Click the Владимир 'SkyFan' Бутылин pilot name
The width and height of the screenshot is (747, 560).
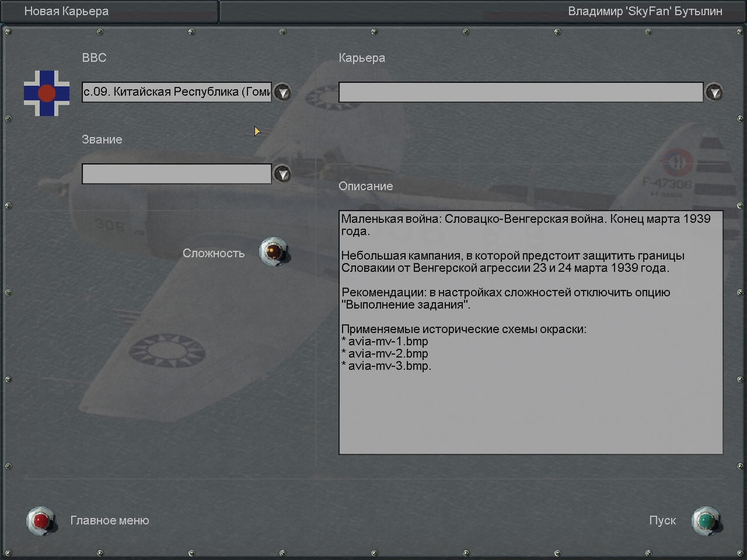[645, 11]
